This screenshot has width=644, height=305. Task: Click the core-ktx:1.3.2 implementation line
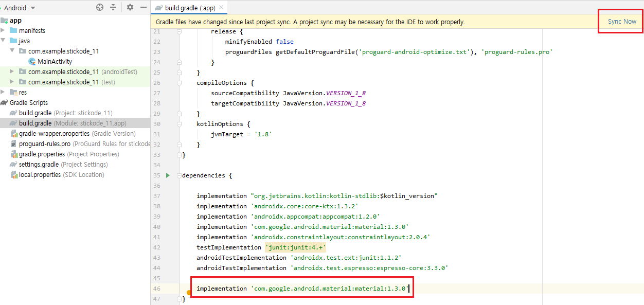click(x=277, y=206)
